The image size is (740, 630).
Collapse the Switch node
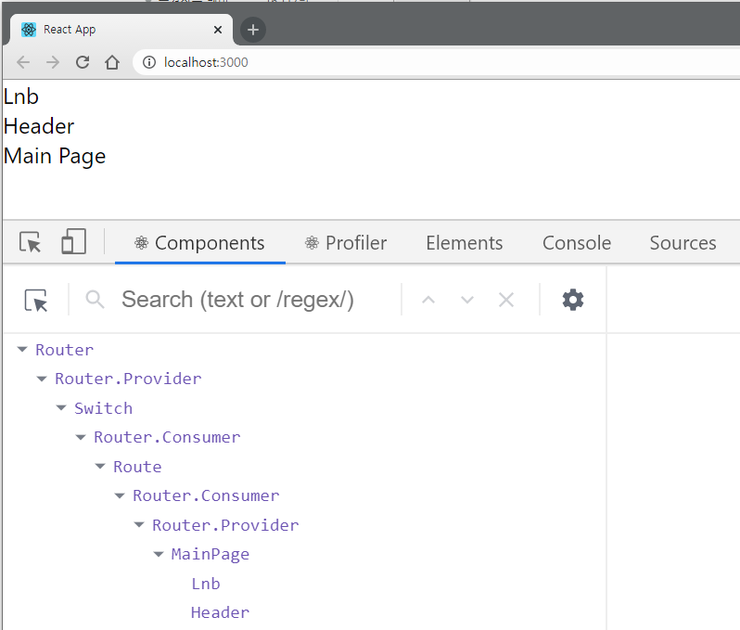[x=61, y=408]
